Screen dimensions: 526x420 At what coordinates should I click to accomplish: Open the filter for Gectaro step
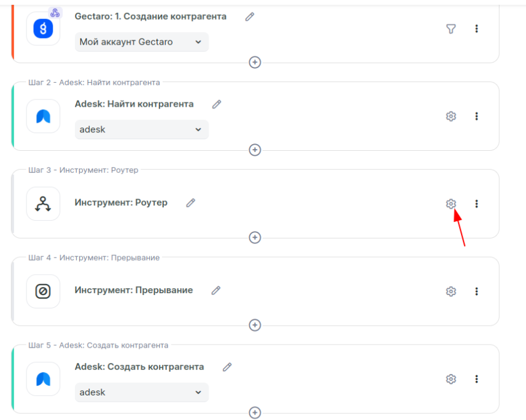coord(451,29)
